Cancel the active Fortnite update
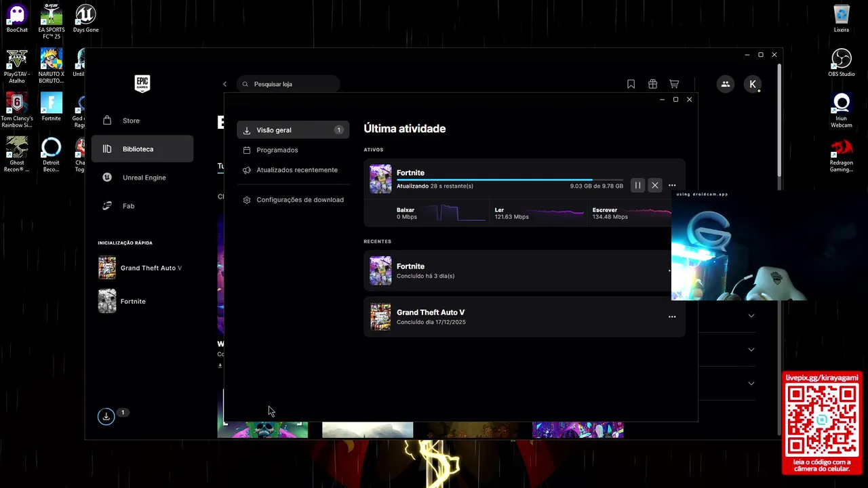 tap(655, 185)
